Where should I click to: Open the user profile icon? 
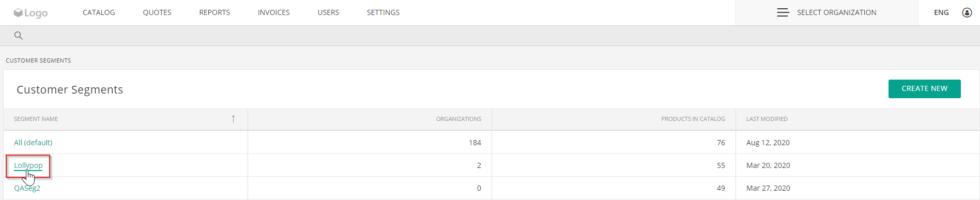[x=967, y=12]
